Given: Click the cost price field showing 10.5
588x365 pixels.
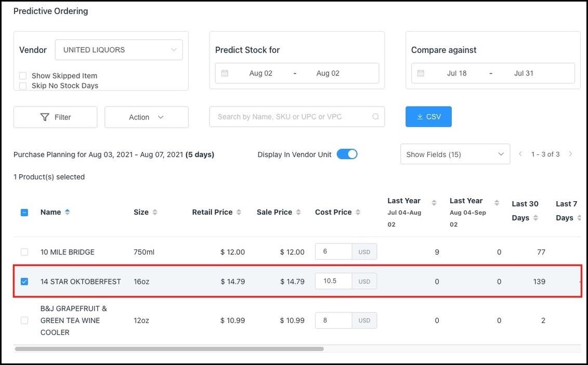Looking at the screenshot, I should (x=333, y=281).
